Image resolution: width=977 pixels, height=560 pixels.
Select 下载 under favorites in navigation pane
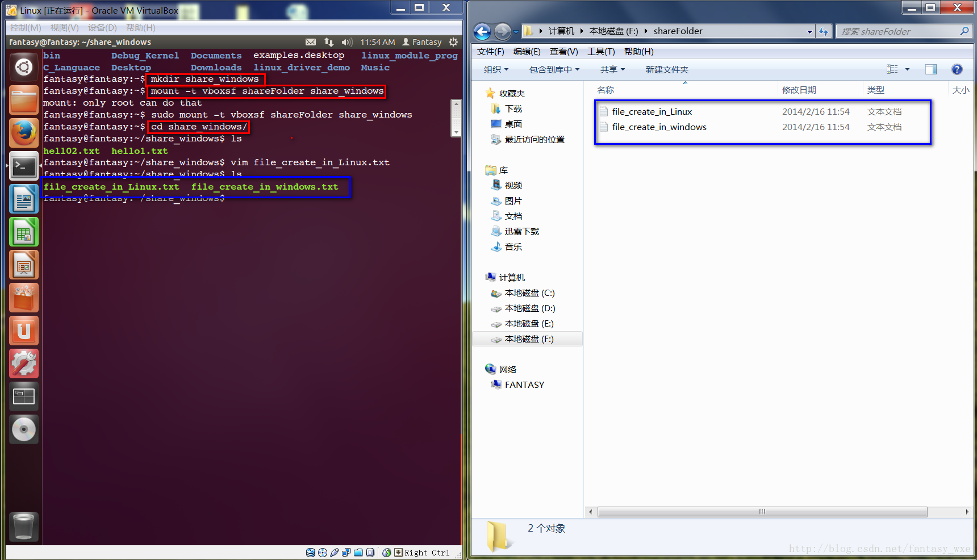click(x=513, y=108)
